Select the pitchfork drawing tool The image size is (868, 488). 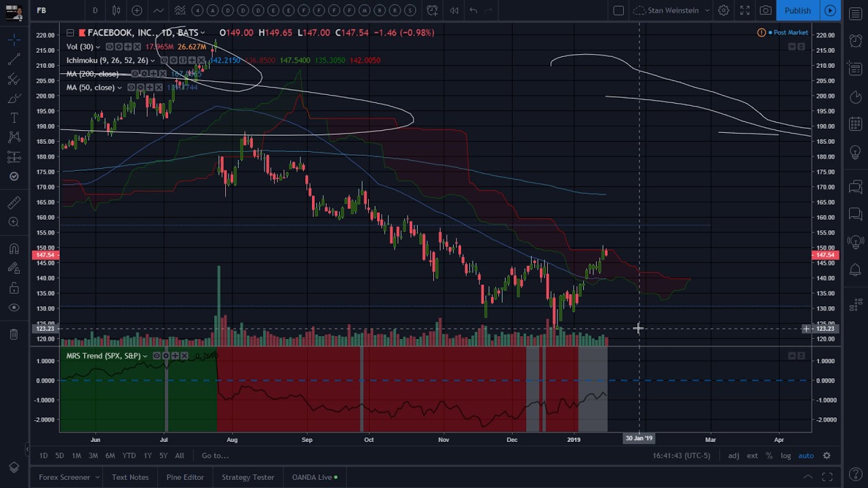14,79
